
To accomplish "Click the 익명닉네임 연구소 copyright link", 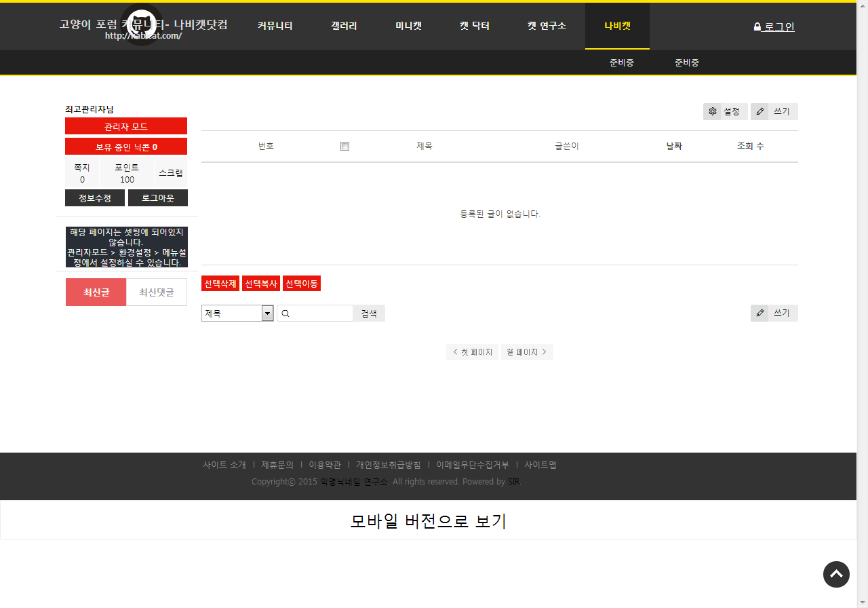I will pos(354,482).
